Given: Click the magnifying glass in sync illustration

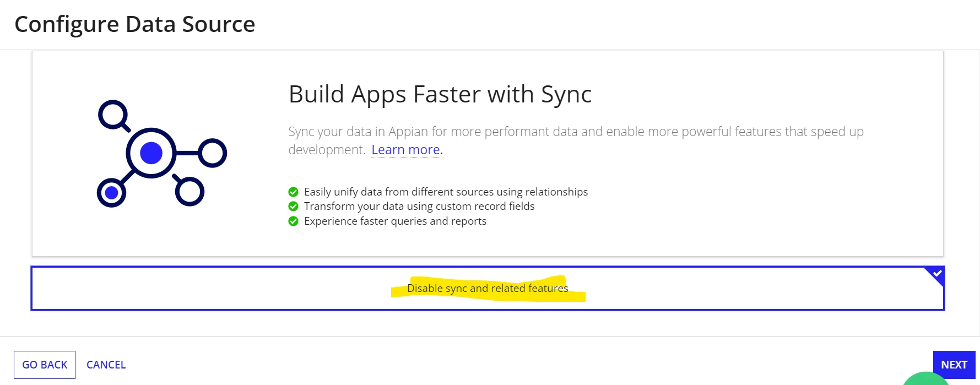Looking at the screenshot, I should (x=114, y=116).
